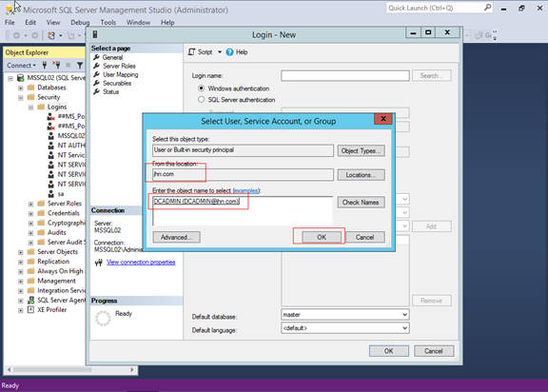Click the Advanced button
Screen dimensions: 548x392
point(177,237)
